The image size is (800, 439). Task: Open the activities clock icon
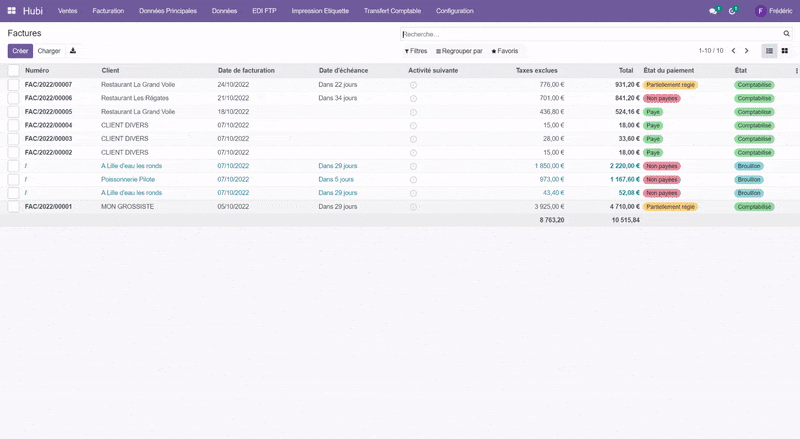point(732,11)
